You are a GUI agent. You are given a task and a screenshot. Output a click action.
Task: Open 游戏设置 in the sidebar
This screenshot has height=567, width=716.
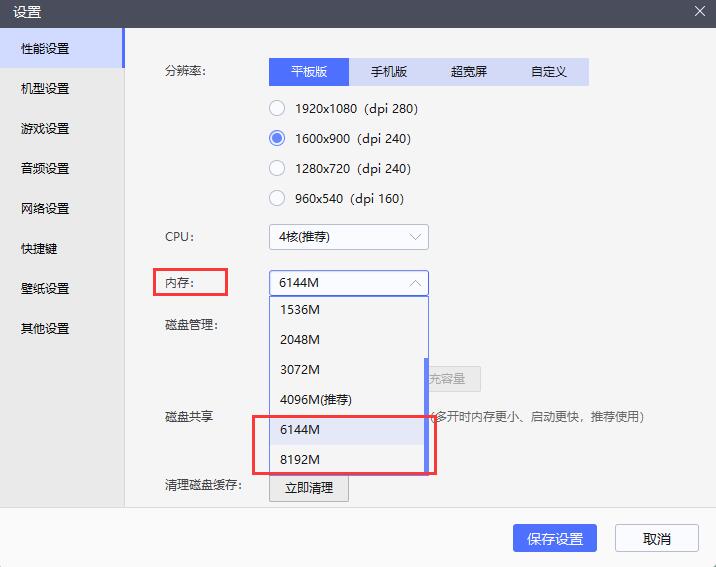45,128
